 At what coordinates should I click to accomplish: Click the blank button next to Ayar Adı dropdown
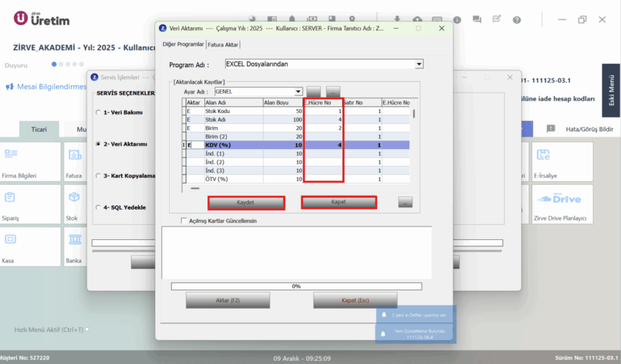pyautogui.click(x=314, y=92)
